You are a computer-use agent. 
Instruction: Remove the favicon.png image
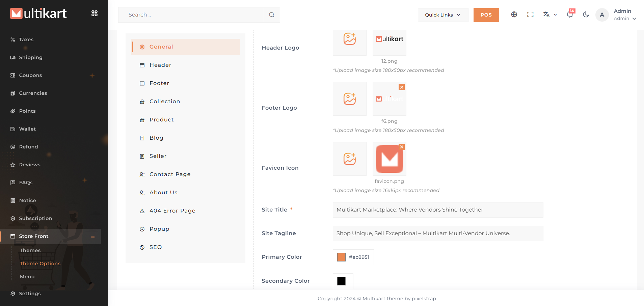click(x=402, y=147)
